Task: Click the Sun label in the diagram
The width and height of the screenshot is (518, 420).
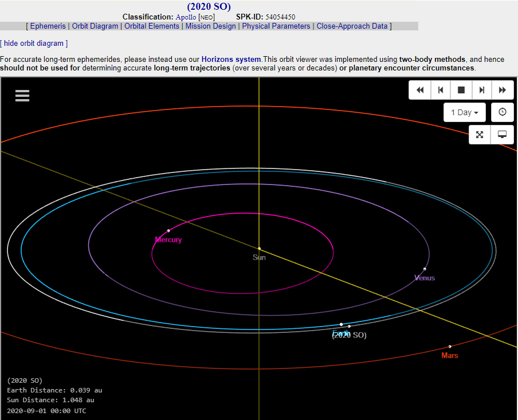Action: pyautogui.click(x=259, y=257)
